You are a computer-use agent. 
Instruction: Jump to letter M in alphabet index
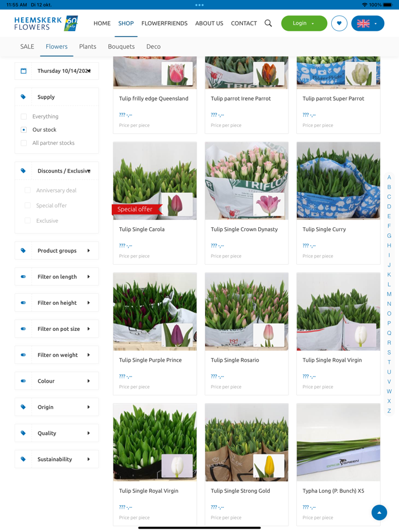(x=389, y=294)
